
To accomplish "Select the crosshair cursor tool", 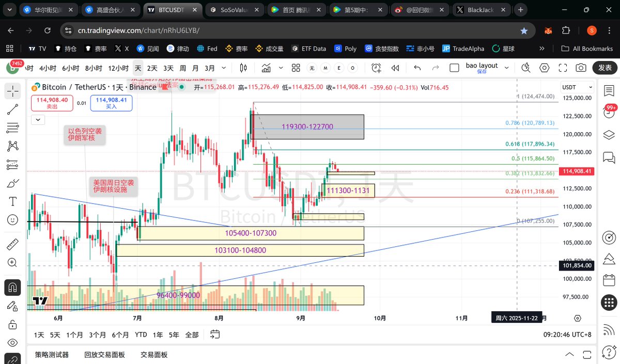I will (13, 90).
